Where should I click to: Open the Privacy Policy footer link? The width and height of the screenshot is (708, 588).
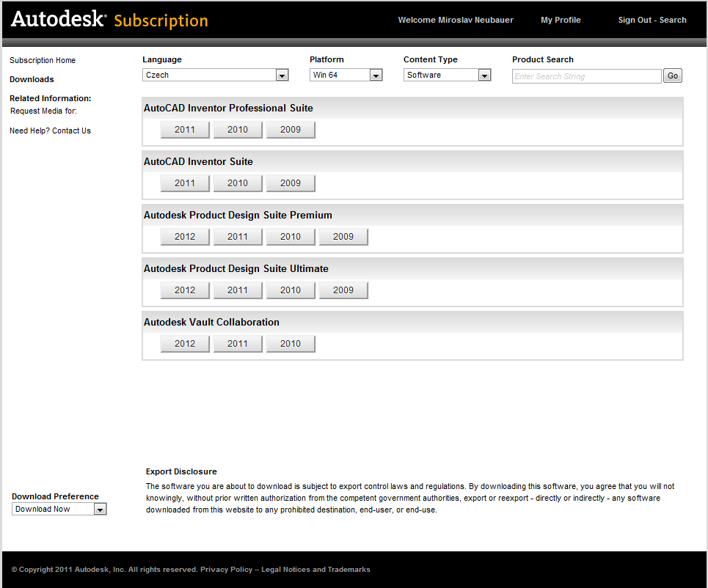225,570
